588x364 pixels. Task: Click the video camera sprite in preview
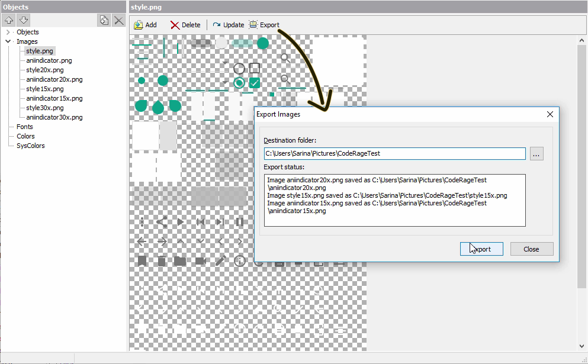click(x=201, y=261)
